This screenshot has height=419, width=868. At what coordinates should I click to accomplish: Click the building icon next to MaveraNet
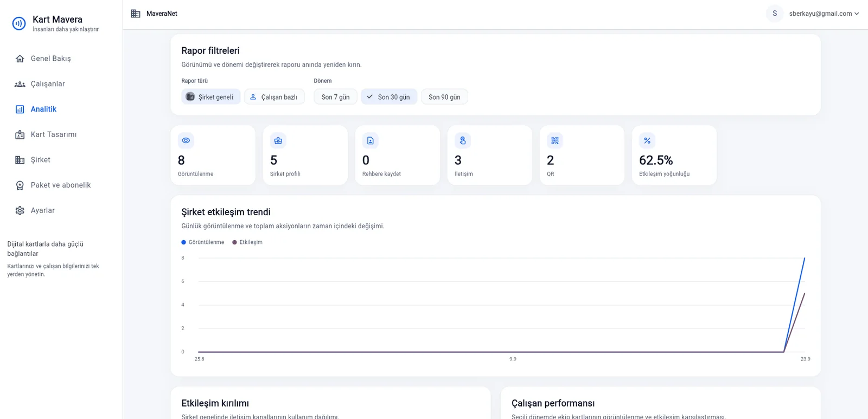pos(136,14)
